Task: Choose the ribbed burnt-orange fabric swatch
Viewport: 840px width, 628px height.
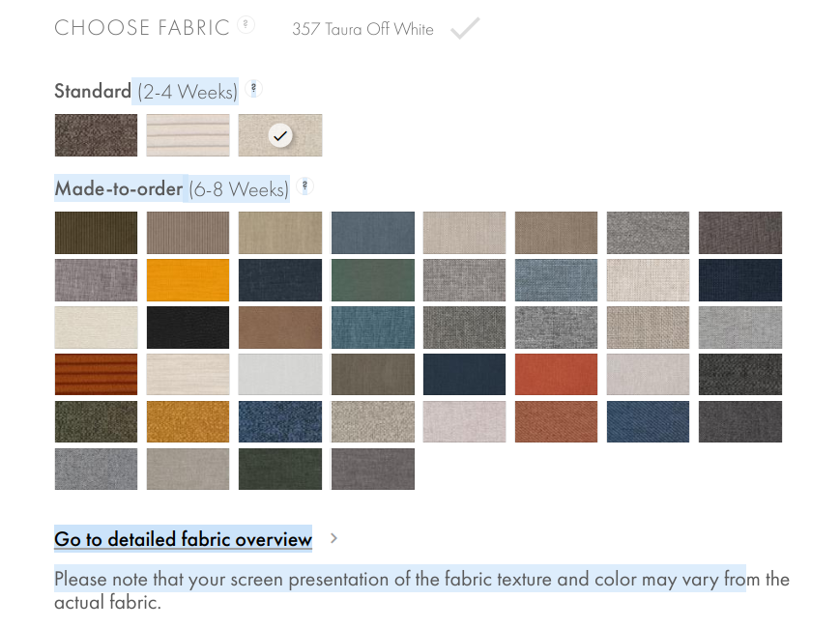Action: coord(96,375)
